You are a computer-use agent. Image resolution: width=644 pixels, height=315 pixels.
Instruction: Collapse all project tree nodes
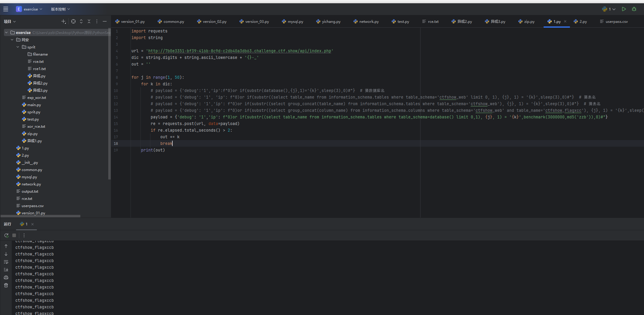pyautogui.click(x=89, y=21)
